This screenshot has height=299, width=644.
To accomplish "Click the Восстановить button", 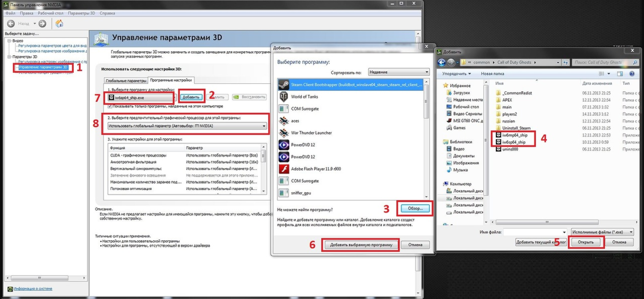I will (249, 97).
